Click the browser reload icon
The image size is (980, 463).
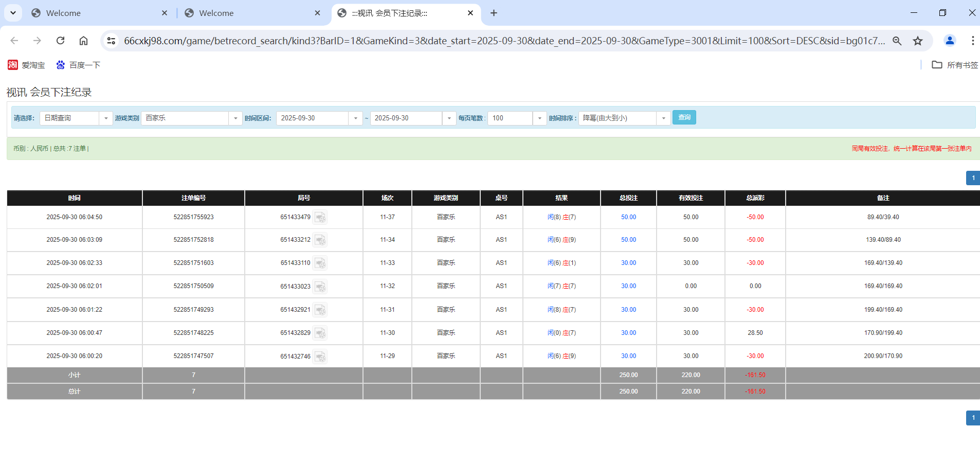[x=60, y=41]
